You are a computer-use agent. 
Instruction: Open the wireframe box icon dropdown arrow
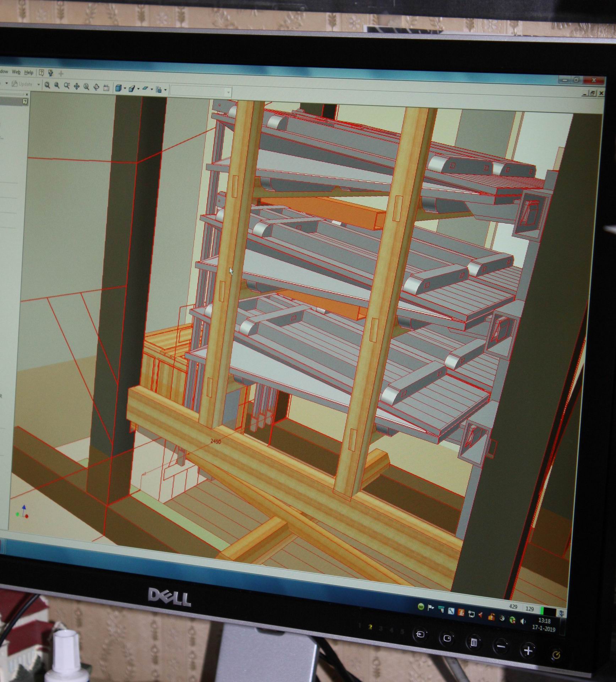(x=138, y=89)
